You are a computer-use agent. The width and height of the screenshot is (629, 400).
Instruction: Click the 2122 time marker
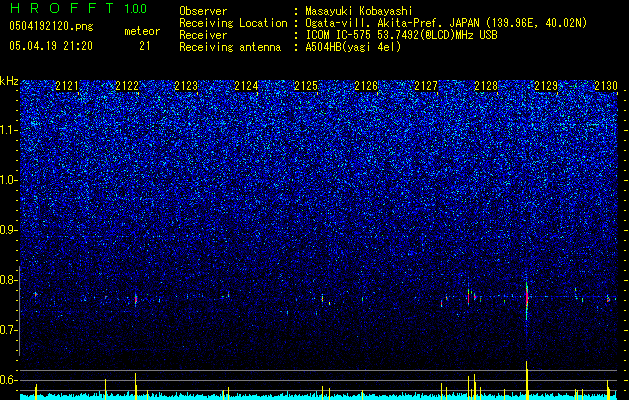pyautogui.click(x=127, y=86)
